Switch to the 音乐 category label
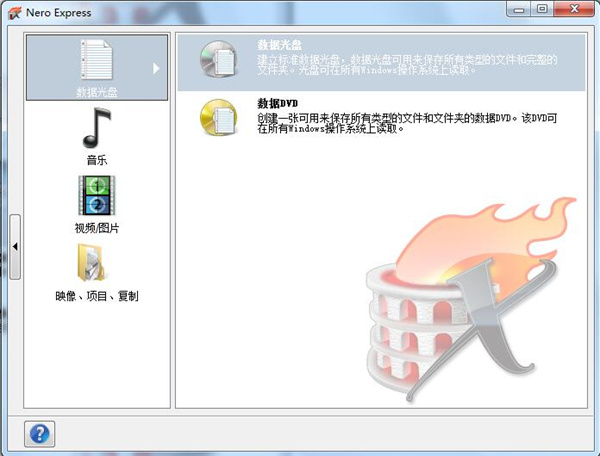600x456 pixels. (97, 160)
